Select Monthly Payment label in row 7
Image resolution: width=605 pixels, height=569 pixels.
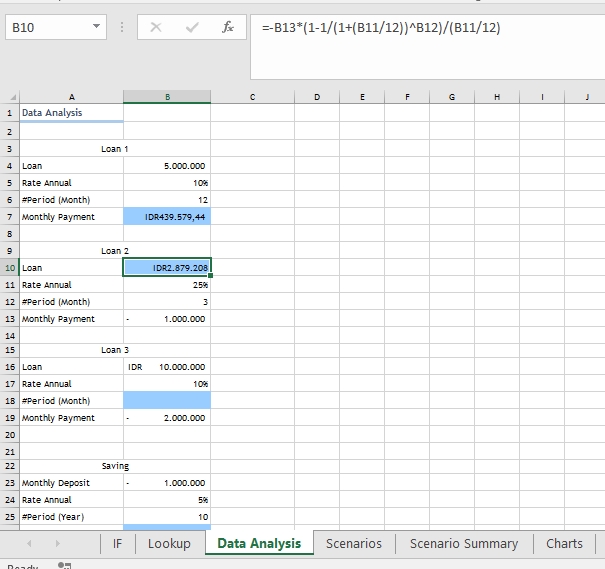coord(71,217)
